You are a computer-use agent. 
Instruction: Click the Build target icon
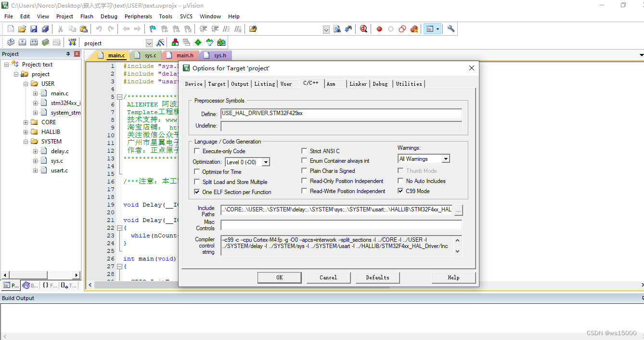click(x=22, y=42)
